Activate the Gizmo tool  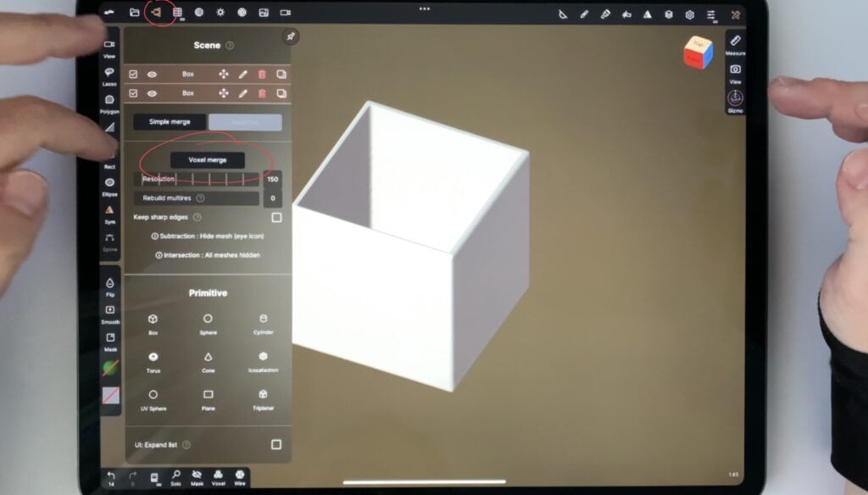coord(735,100)
